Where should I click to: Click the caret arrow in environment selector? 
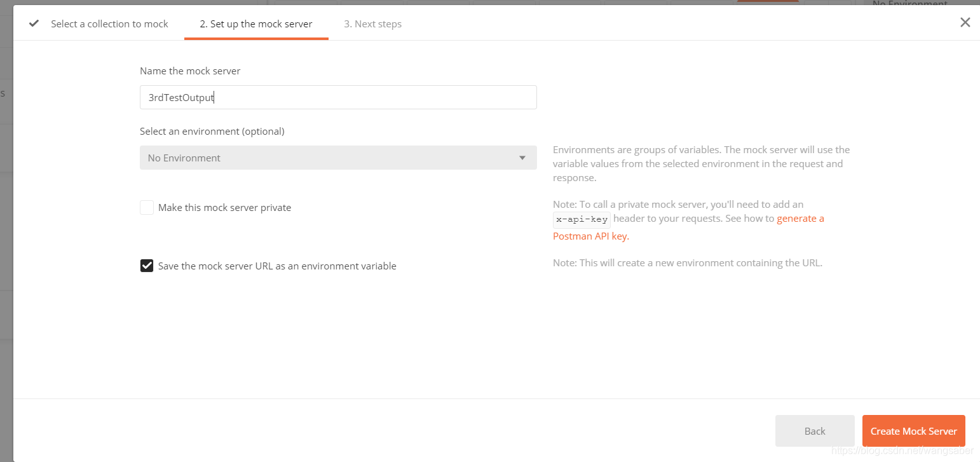522,158
